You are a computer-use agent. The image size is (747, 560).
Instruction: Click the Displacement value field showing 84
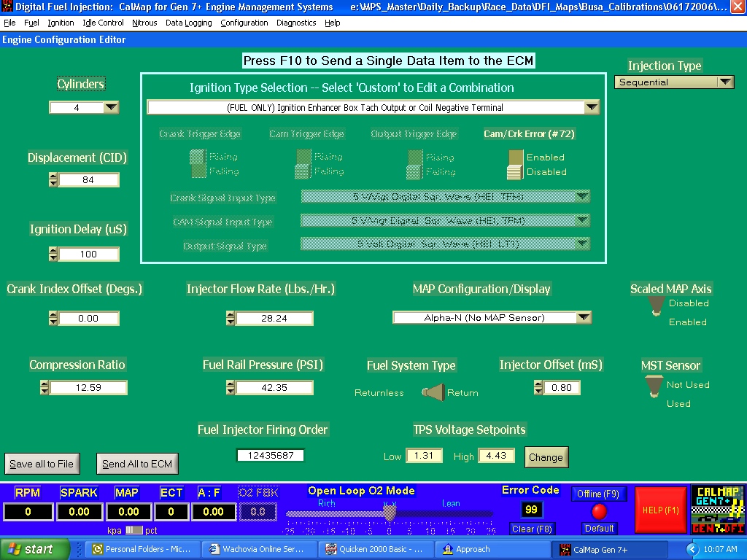pos(88,179)
